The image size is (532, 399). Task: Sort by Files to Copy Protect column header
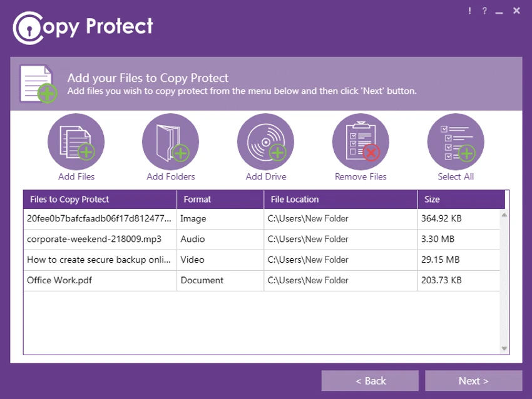click(100, 199)
